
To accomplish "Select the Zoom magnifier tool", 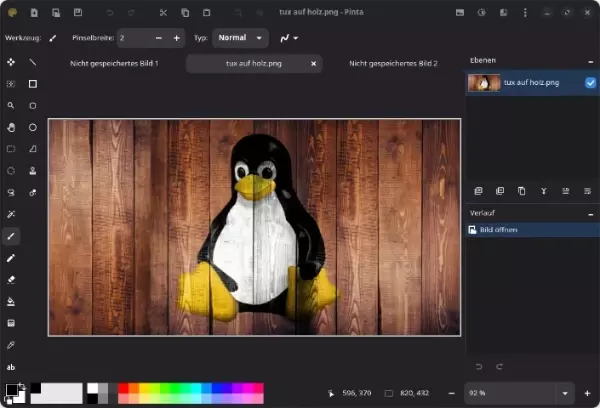I will (11, 106).
